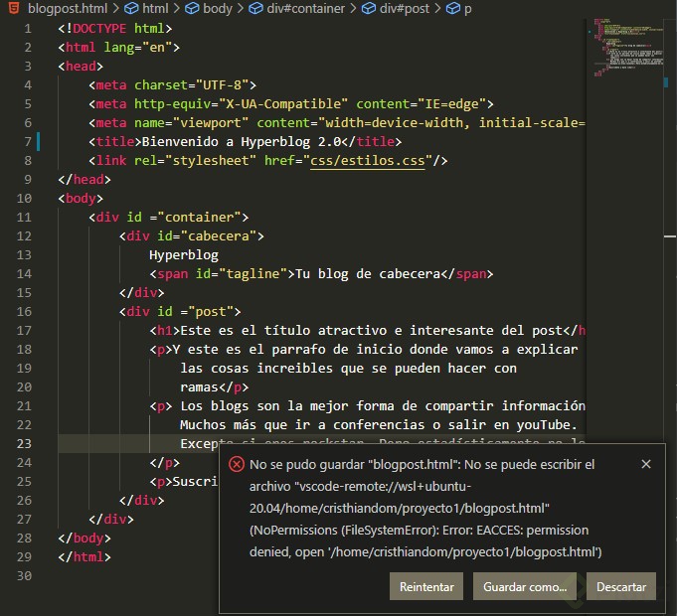Screen dimensions: 677x616
Task: Click the X-UA-Compatible meta value
Action: pyautogui.click(x=282, y=104)
